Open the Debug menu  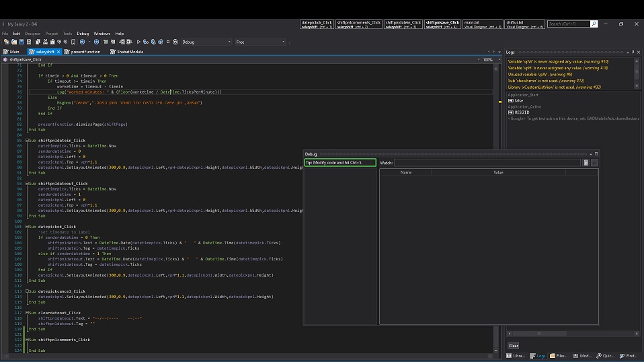point(83,33)
